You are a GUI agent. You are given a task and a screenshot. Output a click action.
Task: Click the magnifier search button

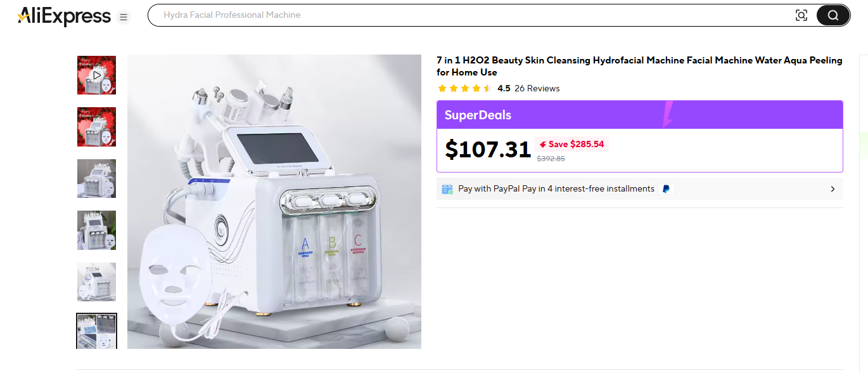point(833,16)
